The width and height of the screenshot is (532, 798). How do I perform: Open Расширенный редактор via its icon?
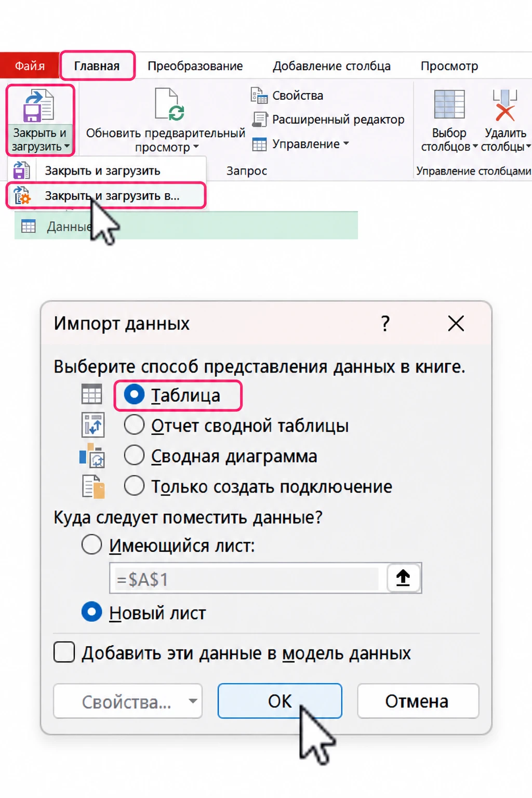coord(260,119)
